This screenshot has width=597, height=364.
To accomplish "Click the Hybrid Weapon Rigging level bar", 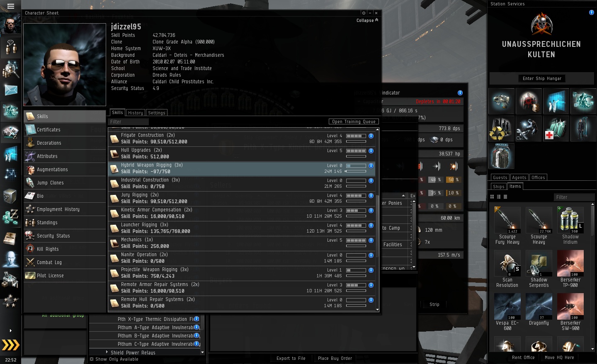I will click(356, 166).
